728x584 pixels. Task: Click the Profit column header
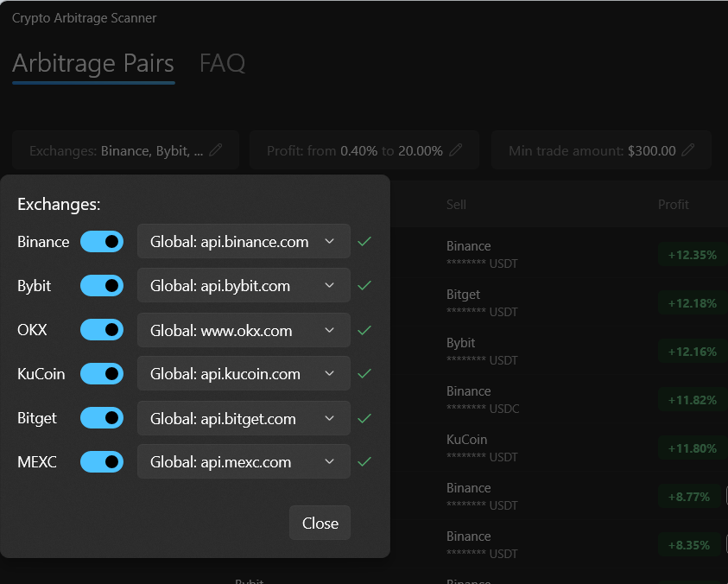(x=674, y=205)
